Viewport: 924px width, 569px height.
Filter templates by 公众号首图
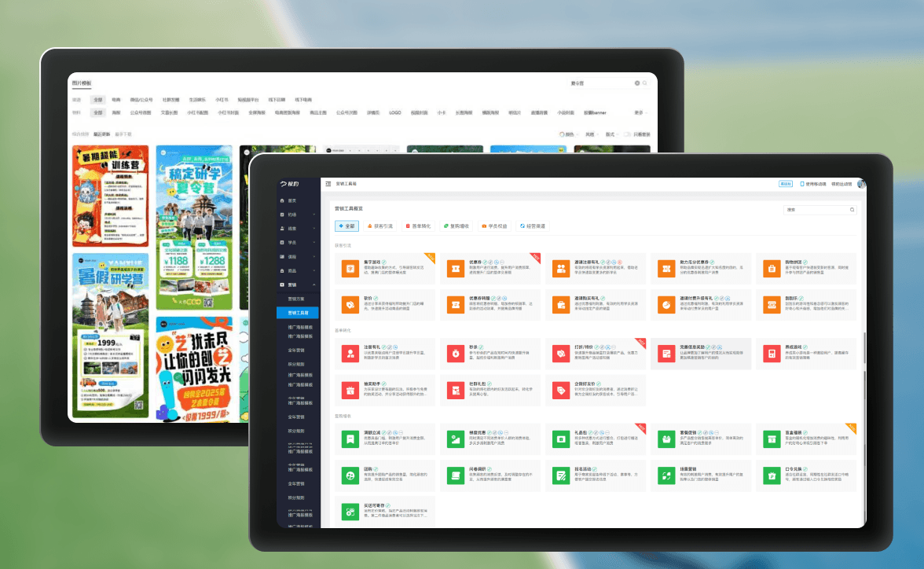[x=141, y=112]
